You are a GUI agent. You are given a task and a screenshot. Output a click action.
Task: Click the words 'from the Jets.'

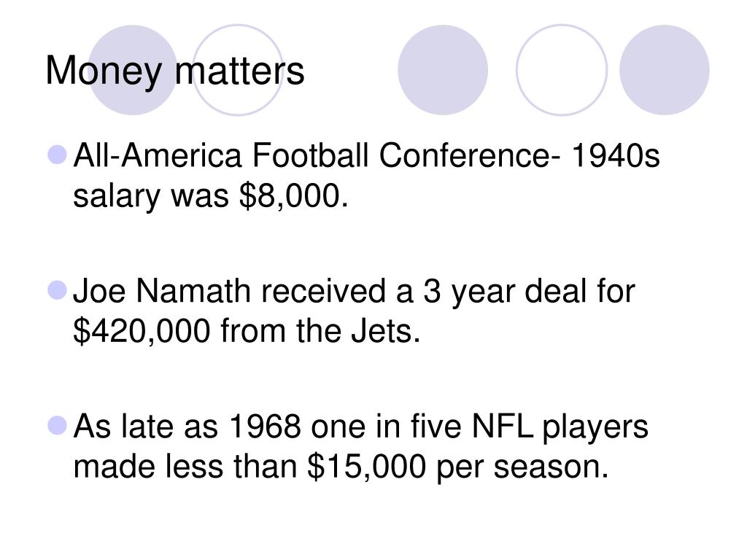coord(321,331)
